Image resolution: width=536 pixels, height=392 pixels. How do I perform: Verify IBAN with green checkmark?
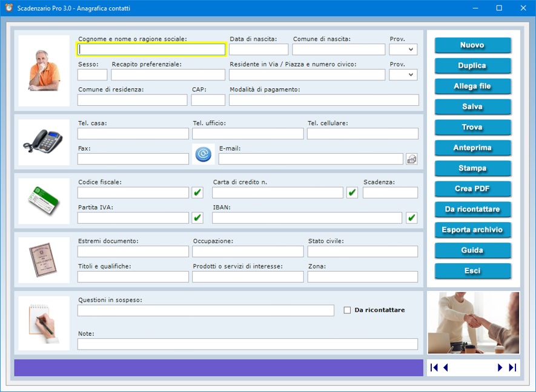(412, 218)
